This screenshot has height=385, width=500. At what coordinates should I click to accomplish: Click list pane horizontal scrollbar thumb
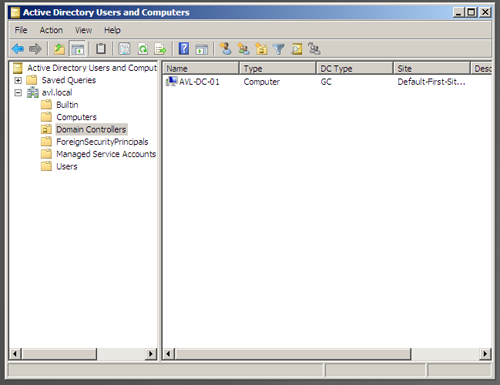point(293,354)
